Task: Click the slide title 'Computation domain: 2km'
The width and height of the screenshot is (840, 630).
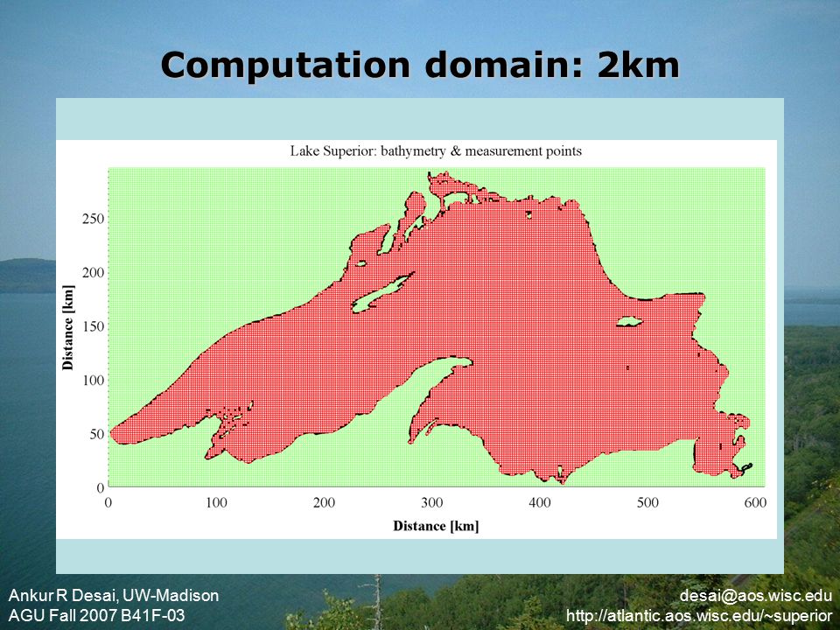Action: click(x=420, y=66)
